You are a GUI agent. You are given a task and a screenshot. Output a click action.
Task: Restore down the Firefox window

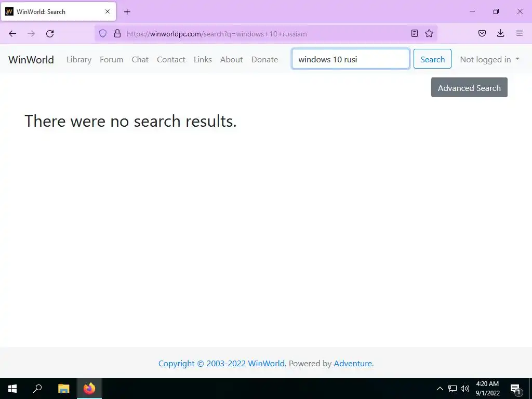point(496,11)
